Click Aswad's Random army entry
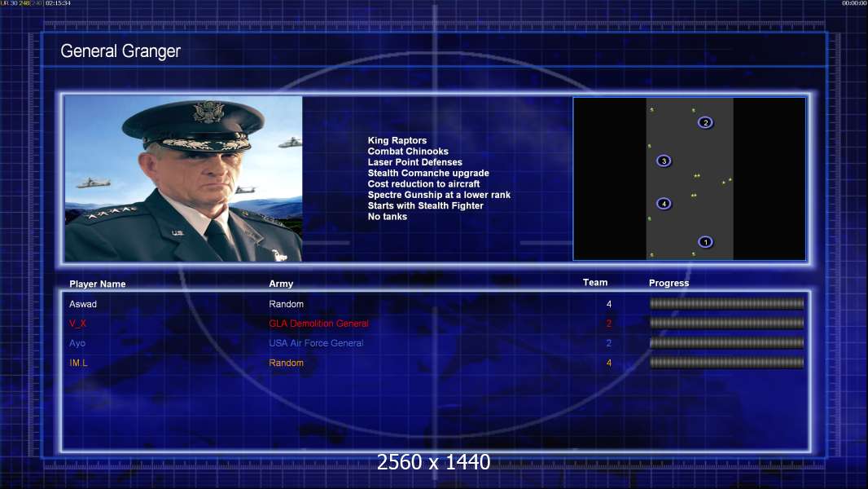 [x=286, y=304]
